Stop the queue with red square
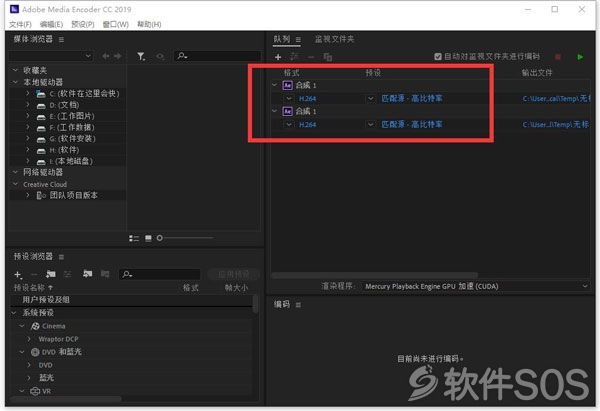The width and height of the screenshot is (600, 411). click(x=558, y=57)
